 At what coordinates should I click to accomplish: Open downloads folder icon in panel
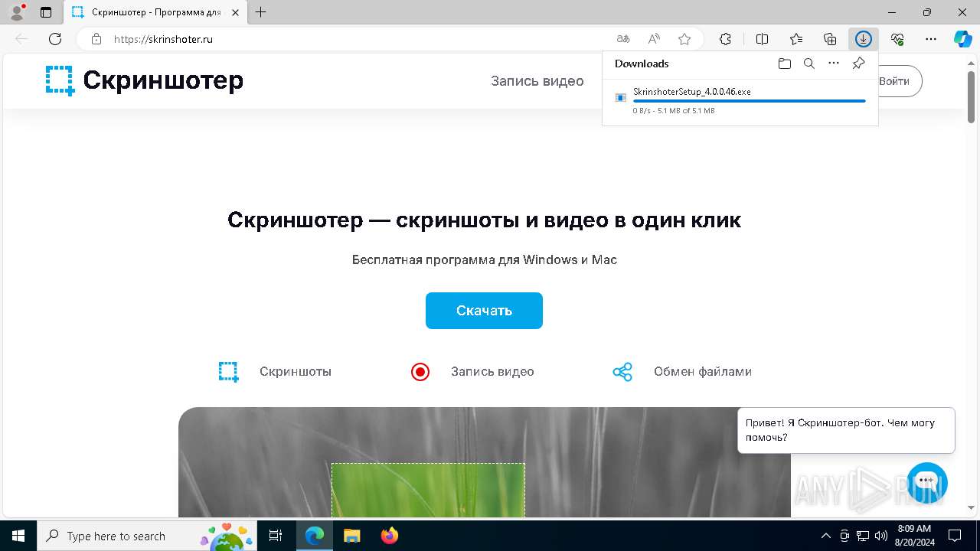tap(784, 64)
